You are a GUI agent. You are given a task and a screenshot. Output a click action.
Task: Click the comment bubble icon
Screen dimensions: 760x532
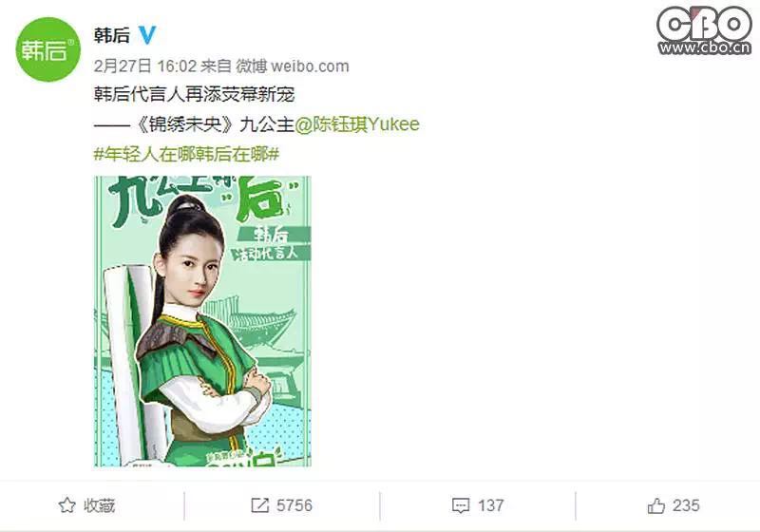point(461,505)
